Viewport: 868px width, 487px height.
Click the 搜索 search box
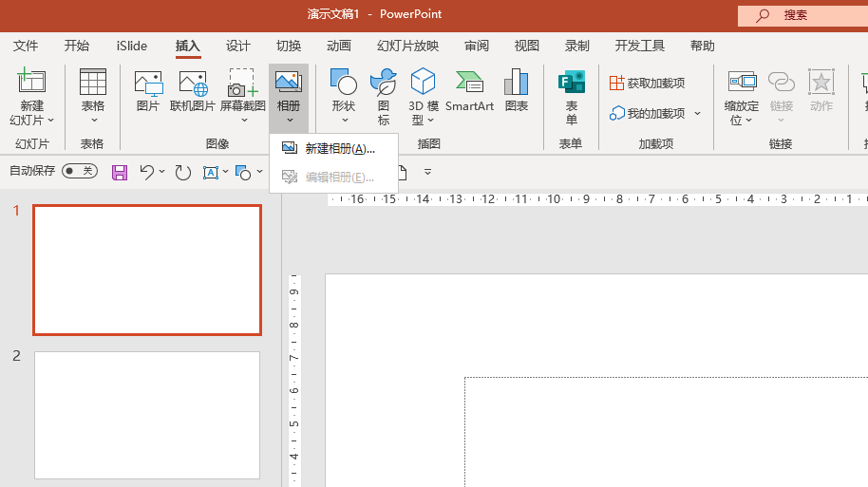click(x=802, y=15)
